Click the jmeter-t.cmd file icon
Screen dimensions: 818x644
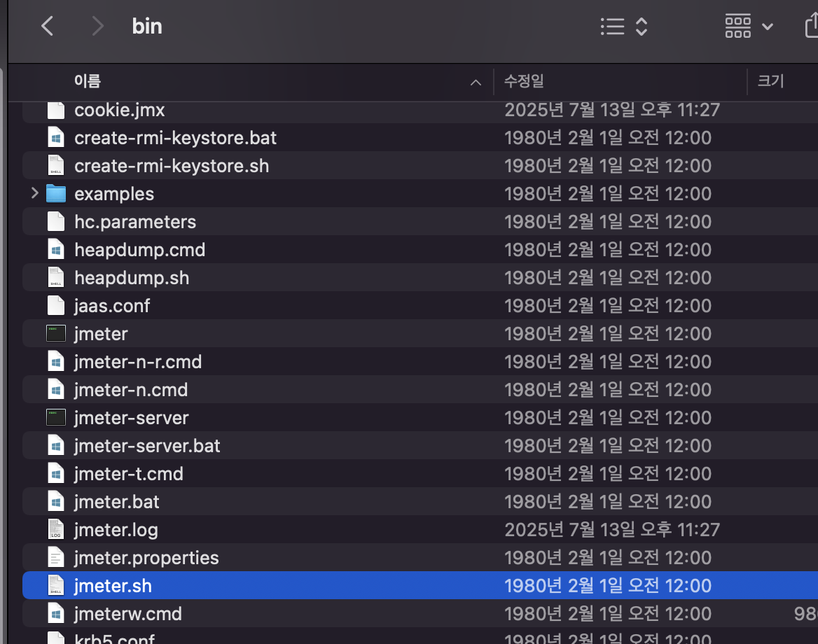pos(56,474)
